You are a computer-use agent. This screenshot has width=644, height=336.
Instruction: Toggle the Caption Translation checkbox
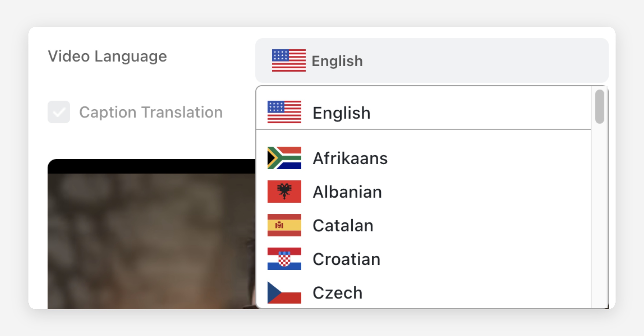(59, 112)
